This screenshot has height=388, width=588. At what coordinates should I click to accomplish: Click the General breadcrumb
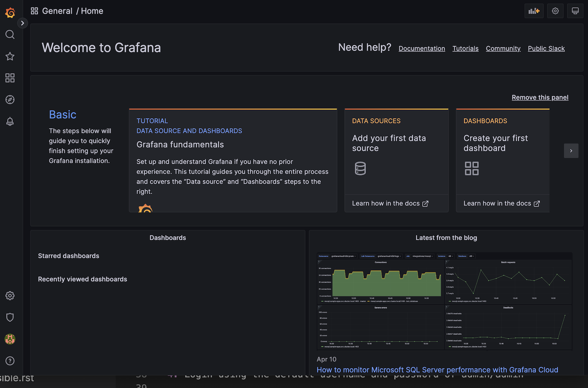point(57,11)
